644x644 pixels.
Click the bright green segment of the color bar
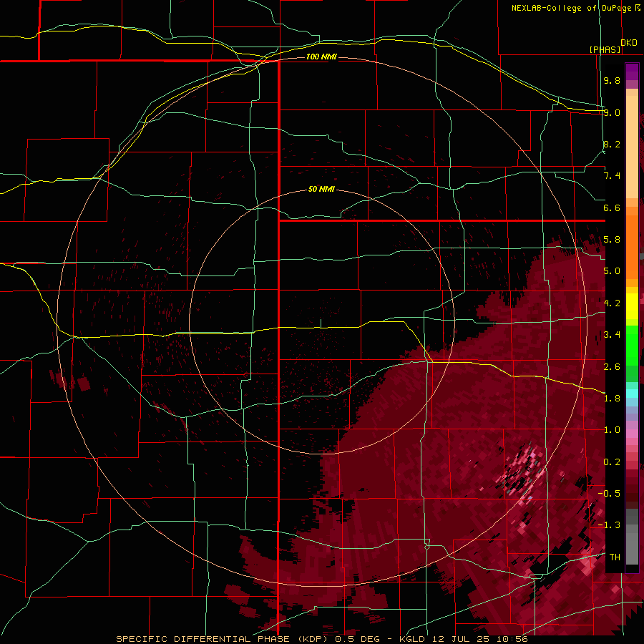632,345
